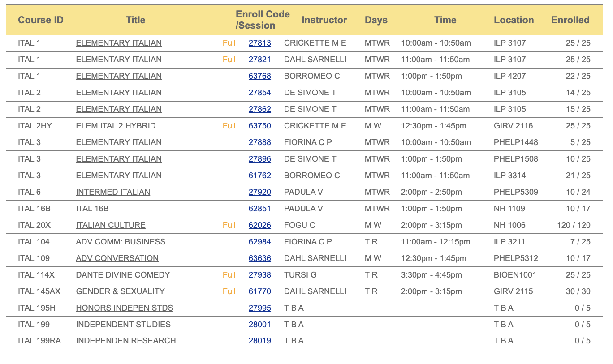The height and width of the screenshot is (364, 613).
Task: Select location PHELP5309
Action: [x=516, y=192]
